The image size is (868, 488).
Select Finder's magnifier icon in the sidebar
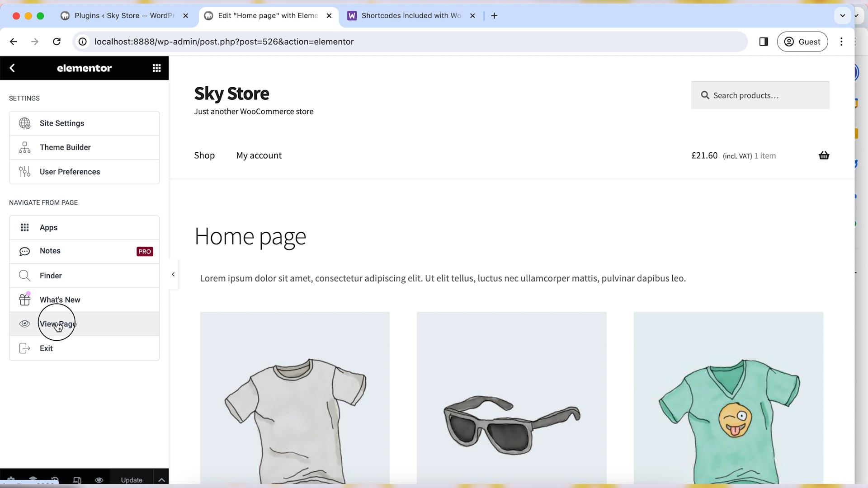25,276
